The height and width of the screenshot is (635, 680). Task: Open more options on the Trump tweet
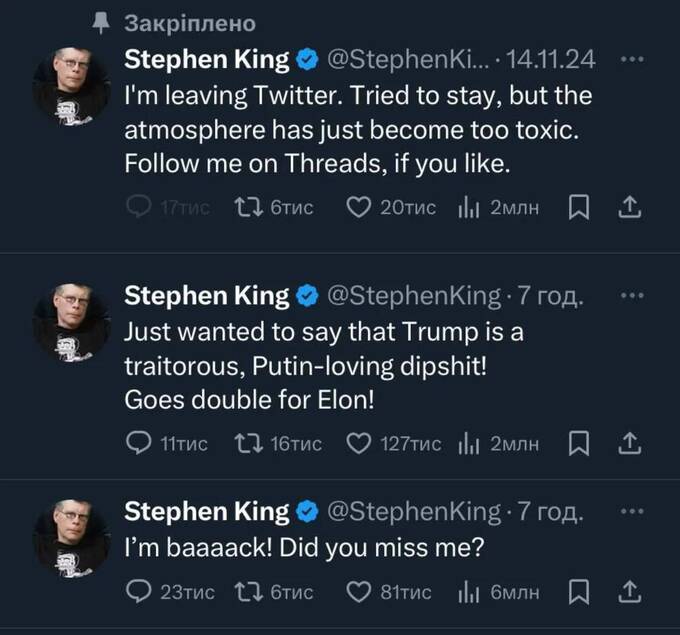(630, 296)
